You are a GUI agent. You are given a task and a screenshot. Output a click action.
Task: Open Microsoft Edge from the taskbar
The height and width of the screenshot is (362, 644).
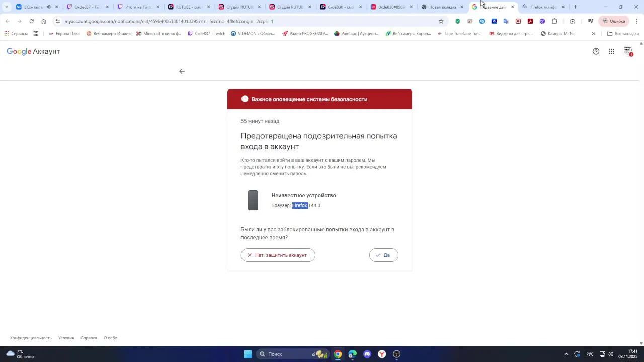352,354
